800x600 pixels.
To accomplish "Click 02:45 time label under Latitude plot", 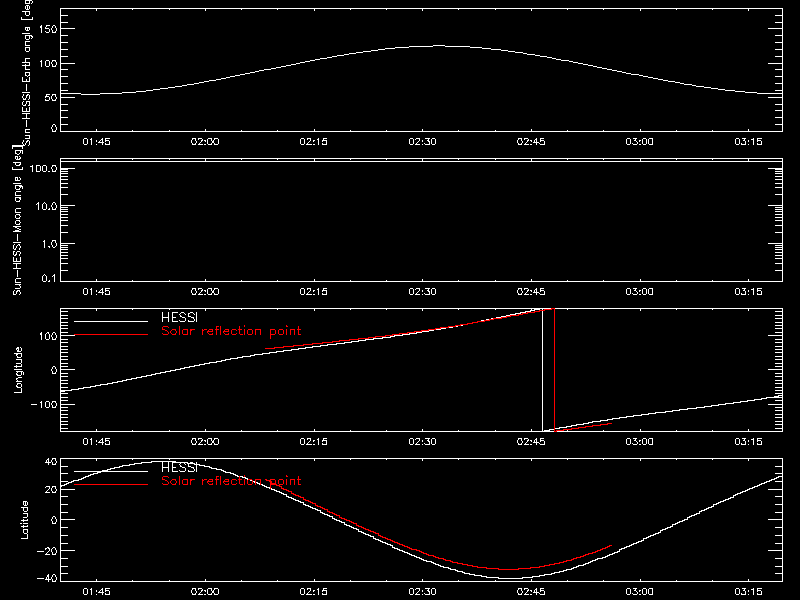I will point(531,592).
